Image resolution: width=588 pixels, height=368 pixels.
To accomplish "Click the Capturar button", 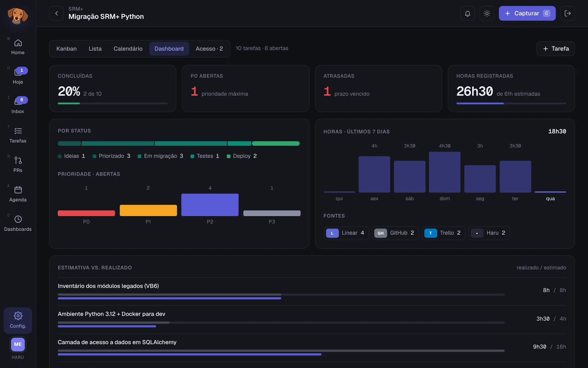I will click(527, 13).
